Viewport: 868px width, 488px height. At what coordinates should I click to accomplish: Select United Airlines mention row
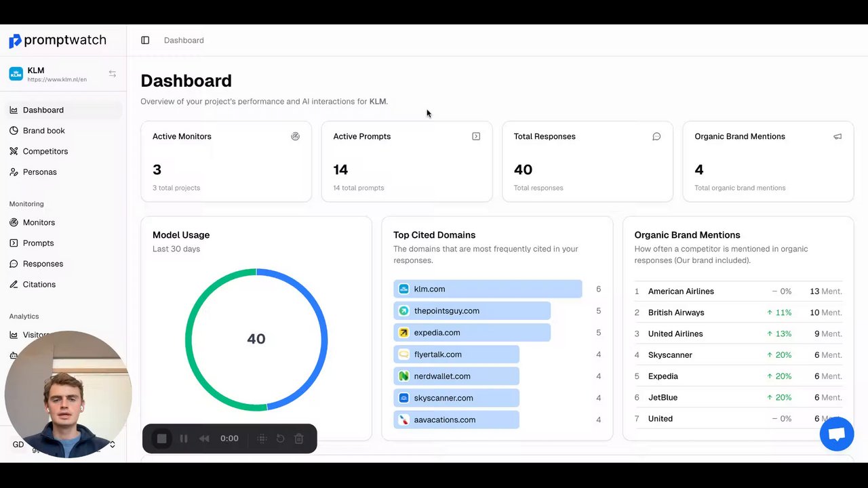tap(738, 333)
